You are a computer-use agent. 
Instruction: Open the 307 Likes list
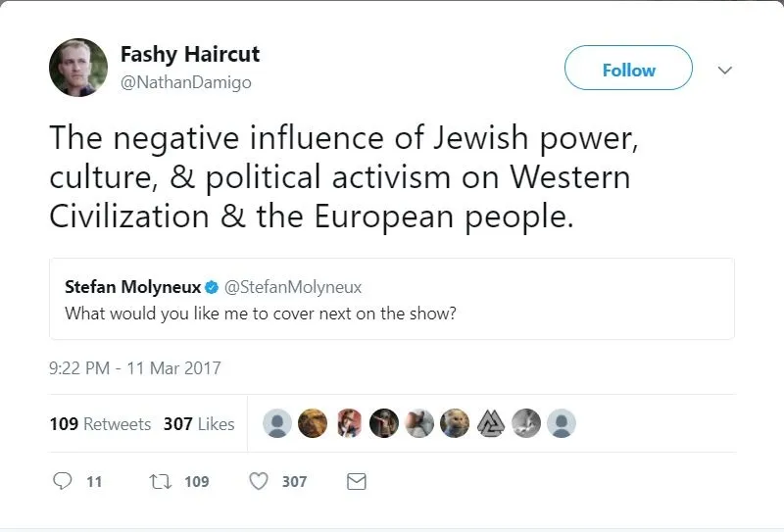(x=199, y=424)
